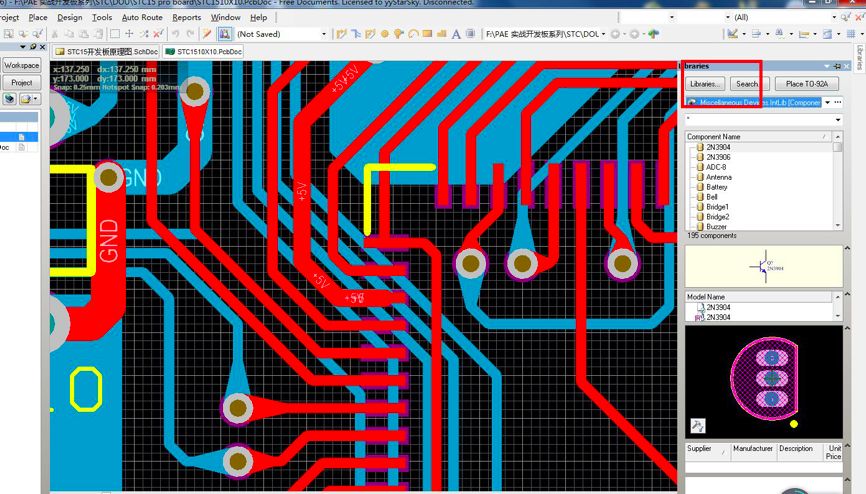Click the move selection cross icon
Image resolution: width=866 pixels, height=494 pixels.
(129, 34)
